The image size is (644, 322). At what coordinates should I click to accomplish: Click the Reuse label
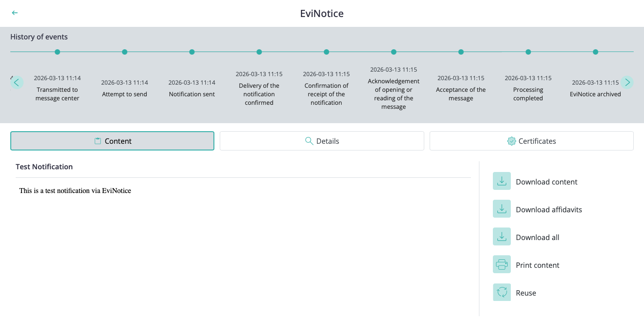(x=526, y=293)
